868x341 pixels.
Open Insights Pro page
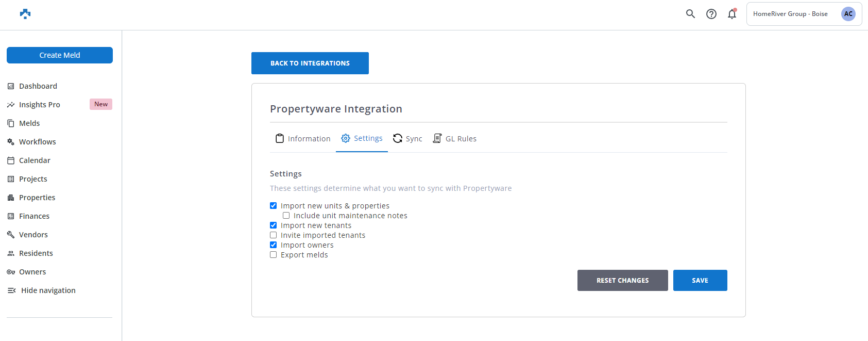tap(40, 105)
